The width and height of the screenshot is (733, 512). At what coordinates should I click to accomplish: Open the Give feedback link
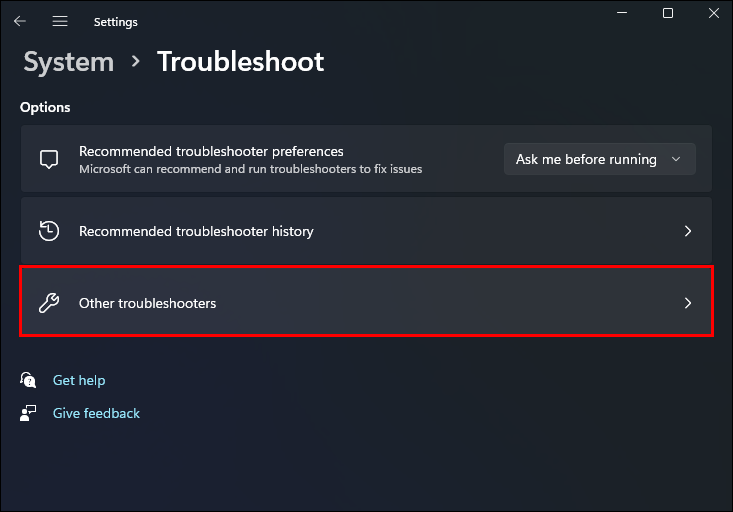pyautogui.click(x=96, y=413)
